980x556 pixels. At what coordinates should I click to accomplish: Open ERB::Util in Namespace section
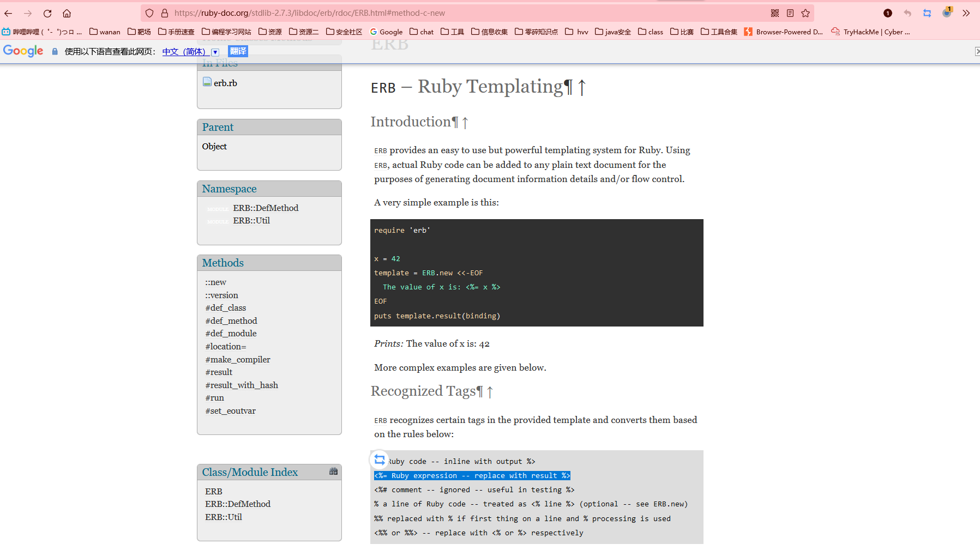[x=251, y=220]
